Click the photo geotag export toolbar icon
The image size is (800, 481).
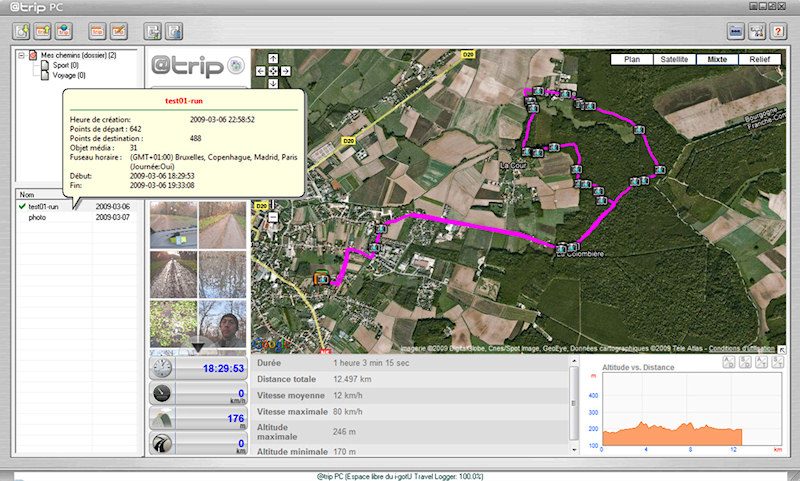click(174, 31)
